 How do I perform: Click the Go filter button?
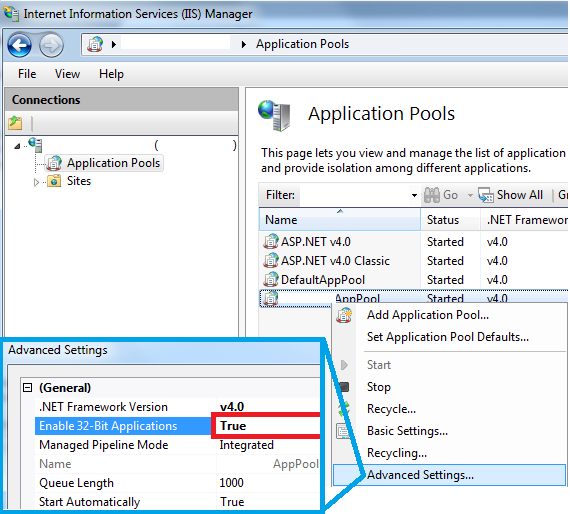point(441,195)
